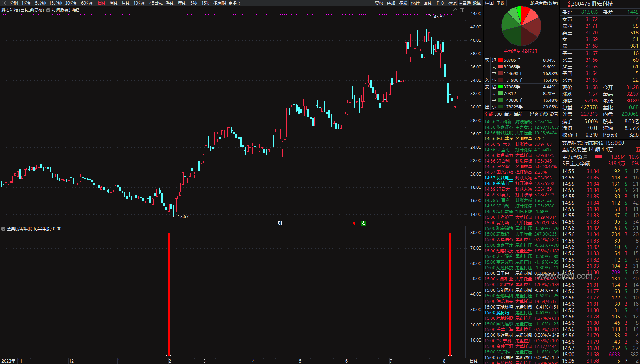Open F10 company info
This screenshot has height=364, width=640.
click(440, 3)
